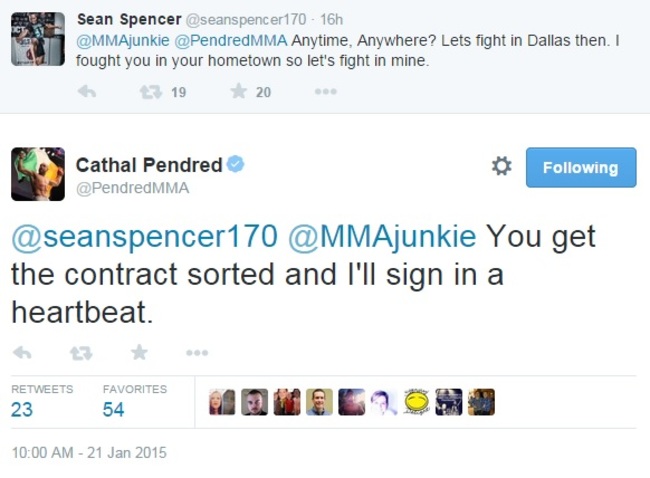View the 23 retweets list

coord(22,409)
